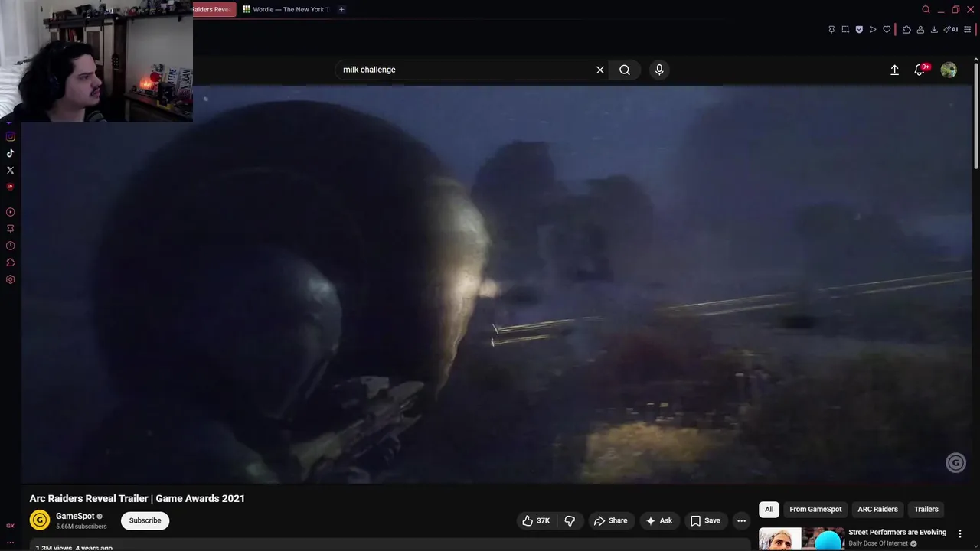Bookmark this page with the heart icon
980x551 pixels.
tap(887, 29)
